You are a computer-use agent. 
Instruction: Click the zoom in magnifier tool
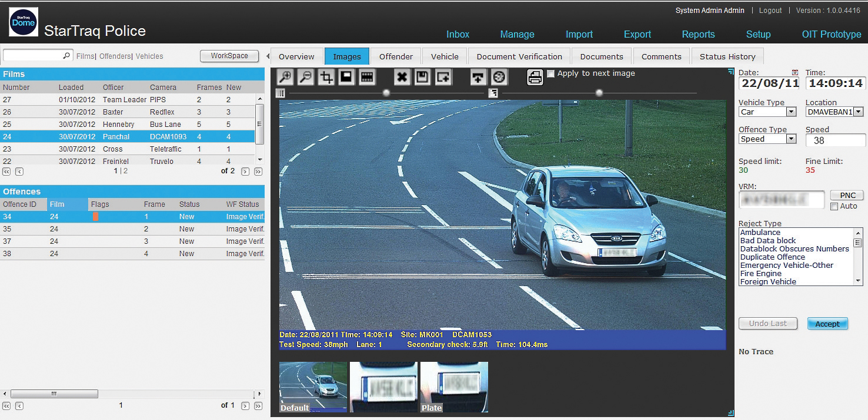tap(285, 77)
